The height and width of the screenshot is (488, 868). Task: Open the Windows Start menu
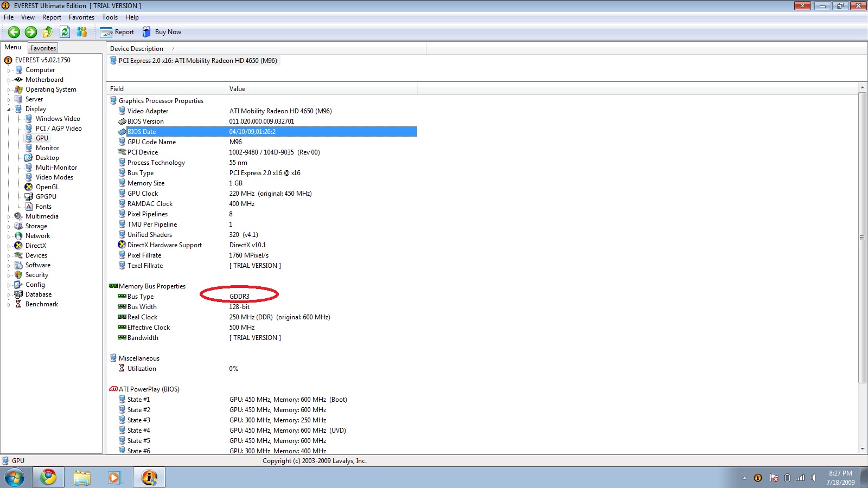[x=15, y=478]
